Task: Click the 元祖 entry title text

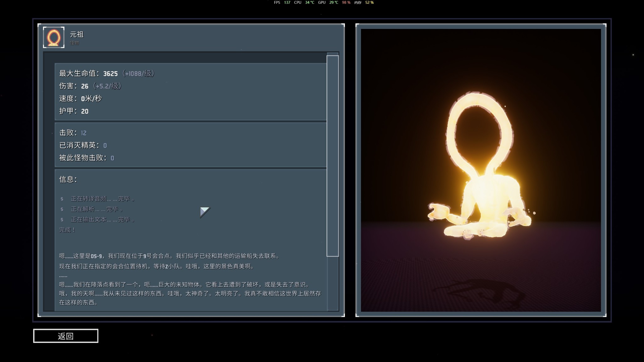Action: (x=77, y=35)
